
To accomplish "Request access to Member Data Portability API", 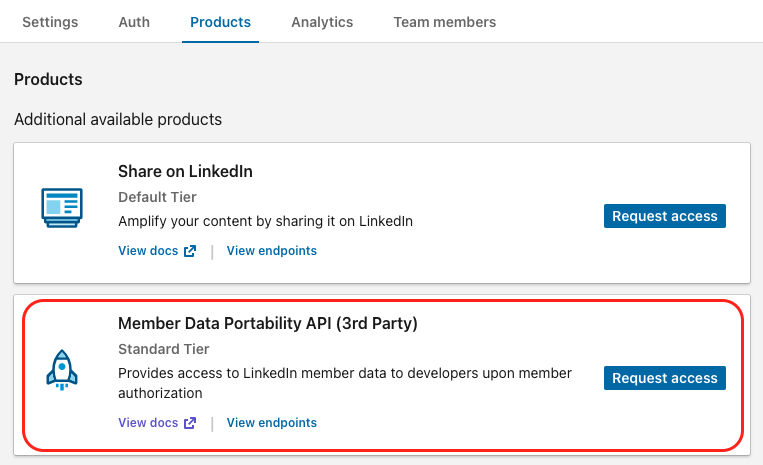I will [665, 378].
